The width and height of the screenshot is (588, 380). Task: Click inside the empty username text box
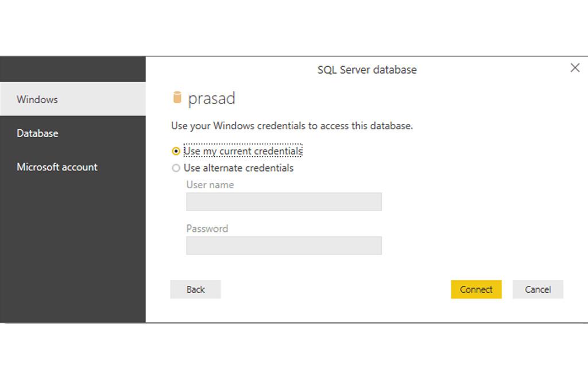(x=284, y=201)
